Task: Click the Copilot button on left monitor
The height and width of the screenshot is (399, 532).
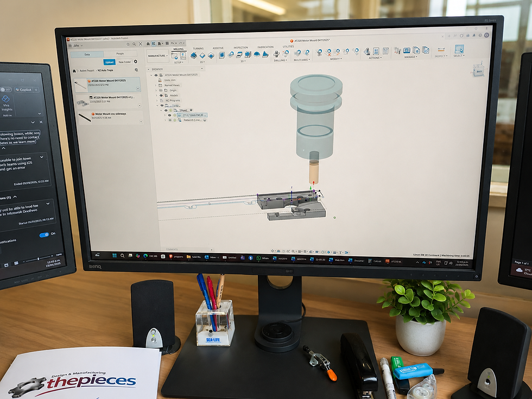Action: 26,90
